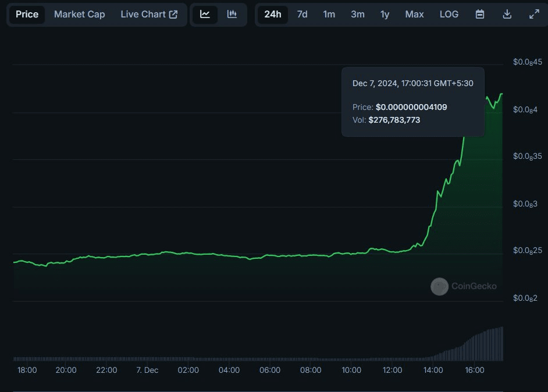This screenshot has height=392, width=548.
Task: Click the 02:00 time axis label
Action: 188,370
